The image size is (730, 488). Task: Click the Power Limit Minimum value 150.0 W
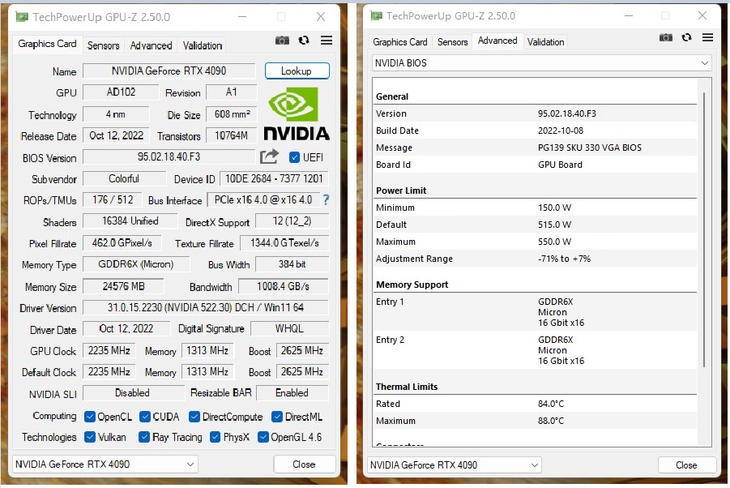(x=554, y=208)
